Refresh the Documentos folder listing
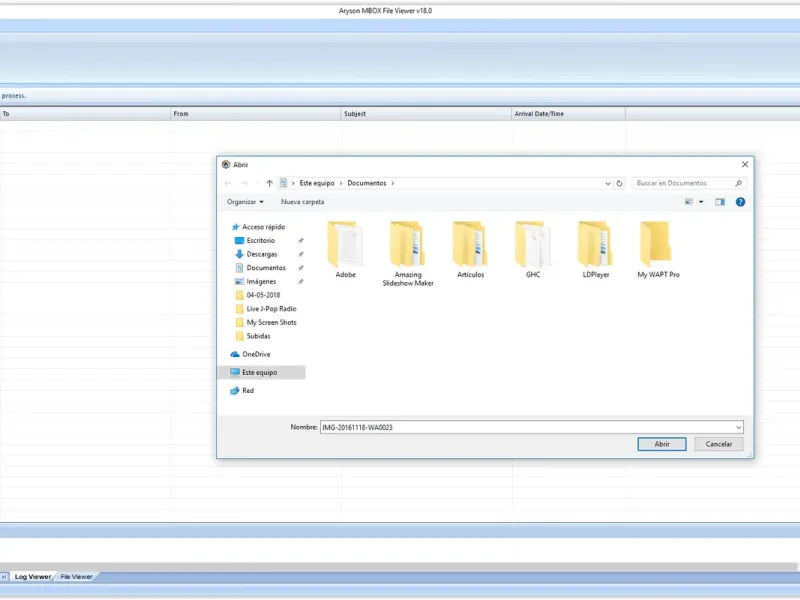 [619, 183]
